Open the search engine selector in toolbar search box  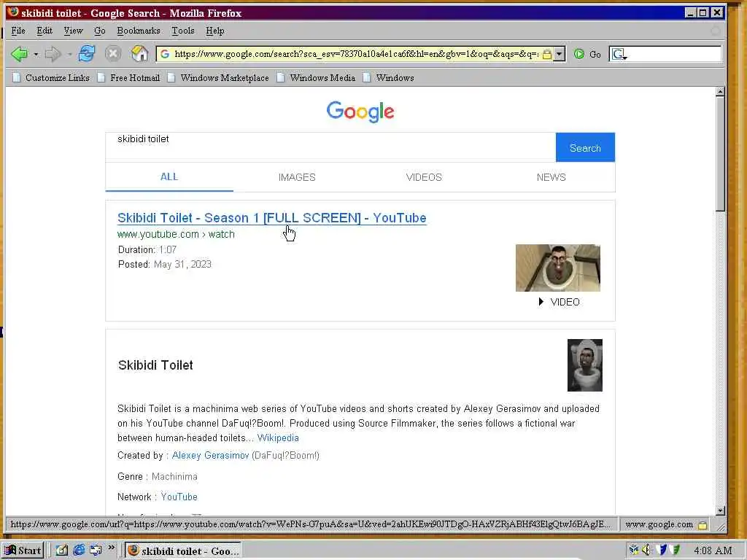[x=619, y=54]
